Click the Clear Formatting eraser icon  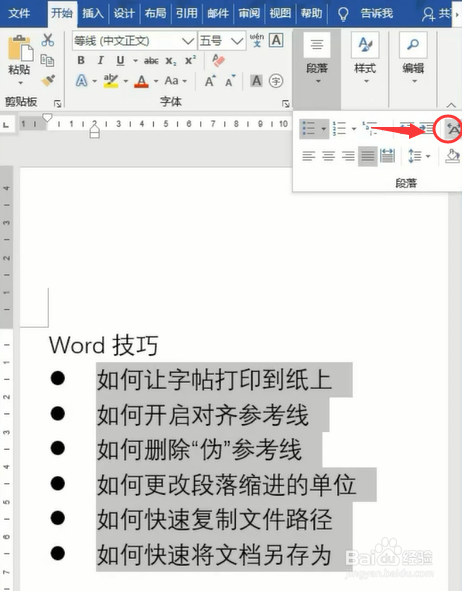(218, 60)
